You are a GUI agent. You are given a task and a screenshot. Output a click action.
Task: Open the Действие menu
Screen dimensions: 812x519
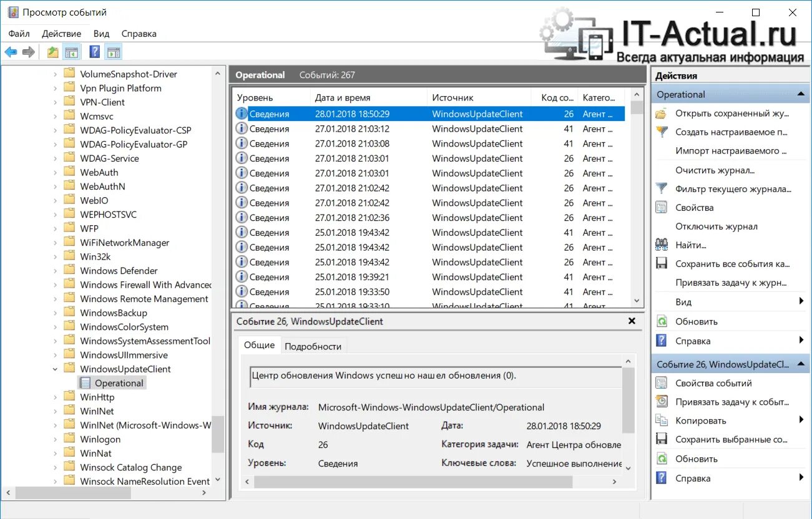click(x=61, y=34)
